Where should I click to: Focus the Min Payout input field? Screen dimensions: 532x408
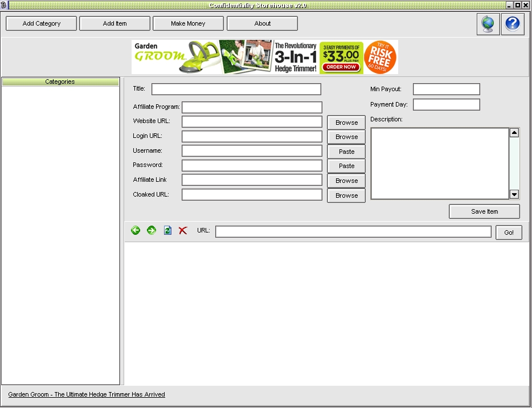click(446, 89)
